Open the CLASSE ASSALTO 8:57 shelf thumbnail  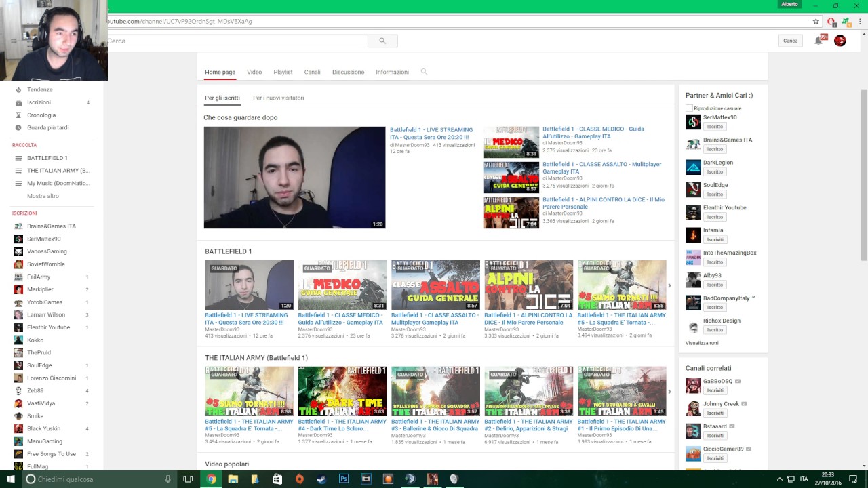[x=435, y=285]
